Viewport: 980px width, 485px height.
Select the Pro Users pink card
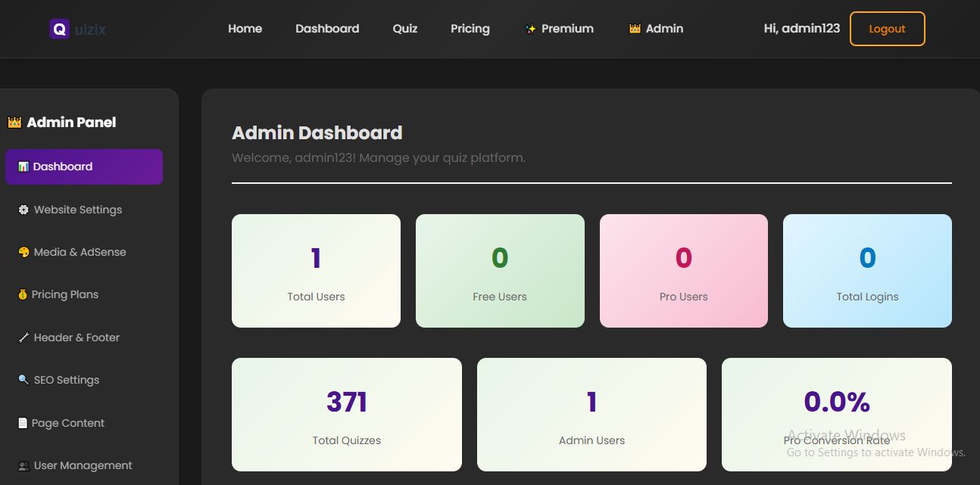coord(683,271)
